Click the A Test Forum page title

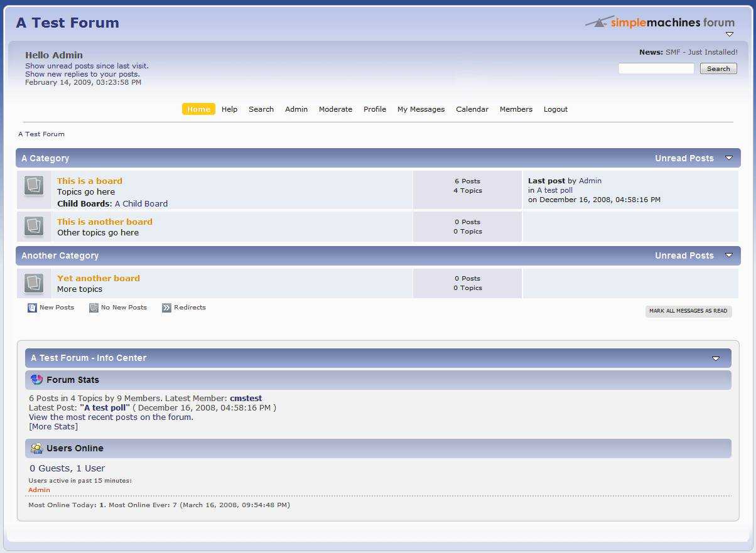tap(68, 23)
